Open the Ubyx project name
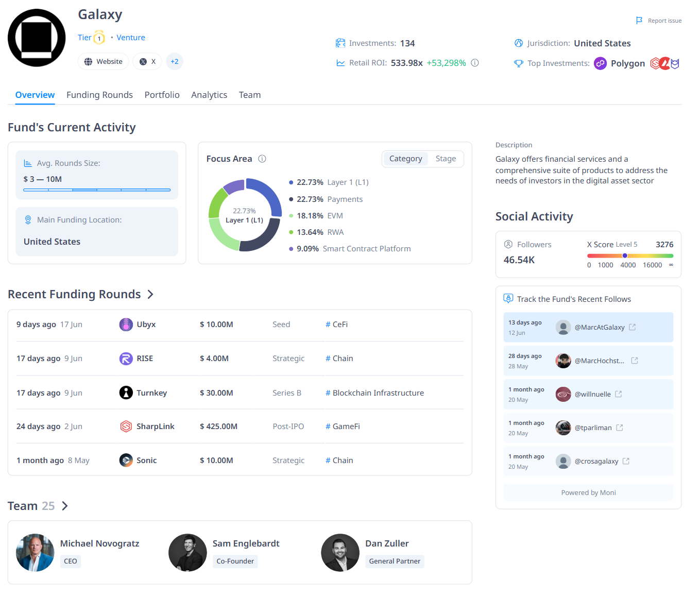Screen dimensions: 700x597 146,325
